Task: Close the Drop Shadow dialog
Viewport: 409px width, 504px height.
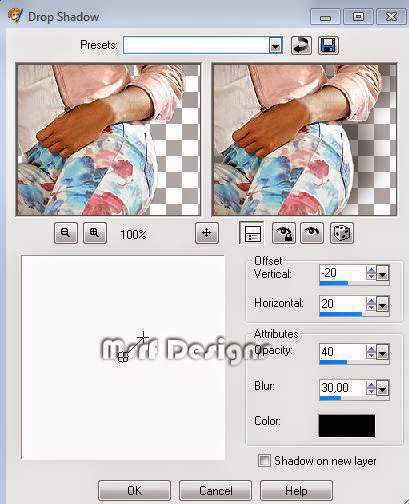Action: pyautogui.click(x=391, y=17)
